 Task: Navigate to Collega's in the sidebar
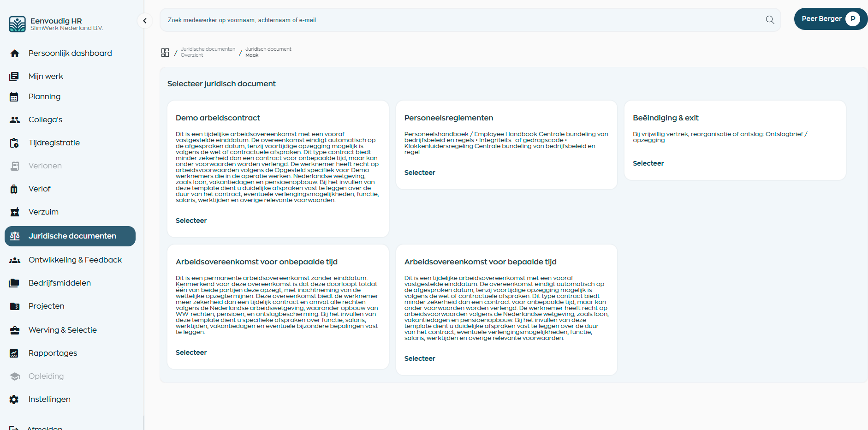tap(45, 120)
